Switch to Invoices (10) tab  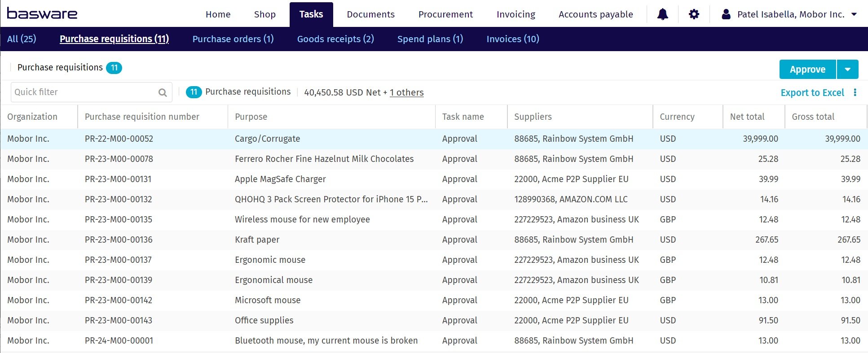tap(513, 39)
